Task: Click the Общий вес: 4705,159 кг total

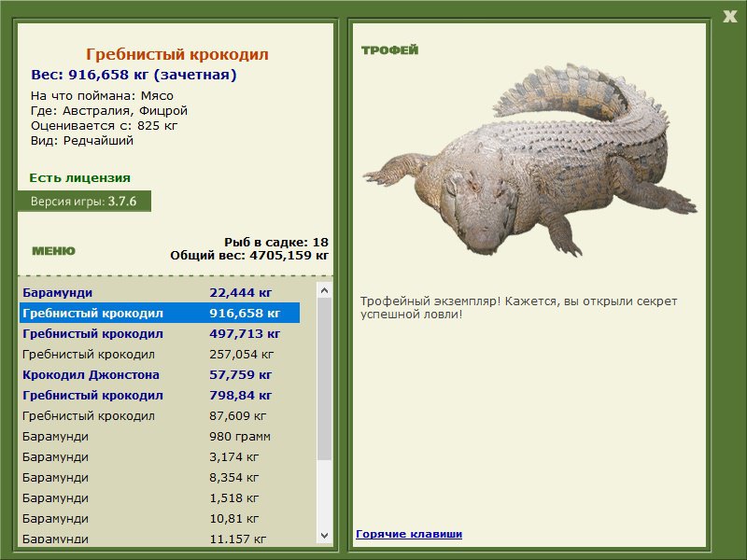Action: pos(249,255)
